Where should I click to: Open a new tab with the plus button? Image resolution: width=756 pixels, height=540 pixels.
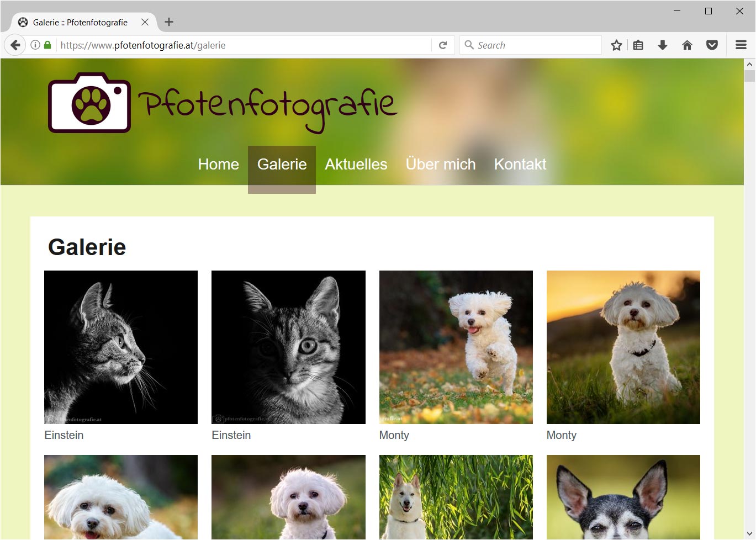pyautogui.click(x=169, y=22)
